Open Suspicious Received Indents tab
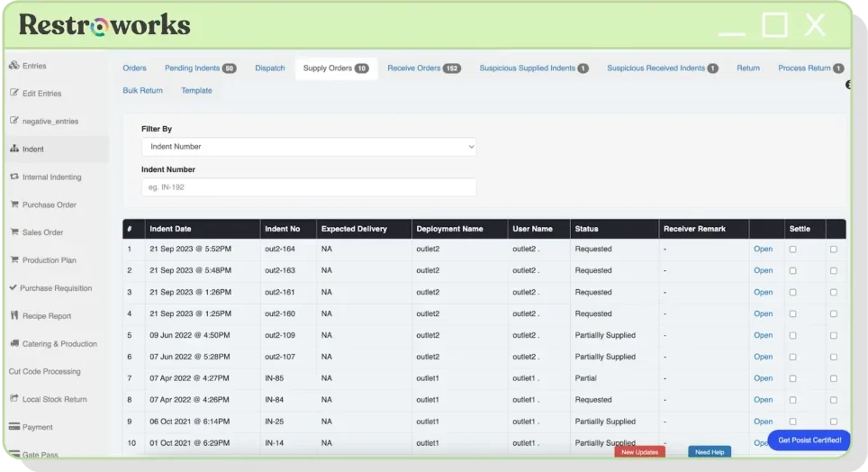Image resolution: width=868 pixels, height=472 pixels. (x=663, y=68)
